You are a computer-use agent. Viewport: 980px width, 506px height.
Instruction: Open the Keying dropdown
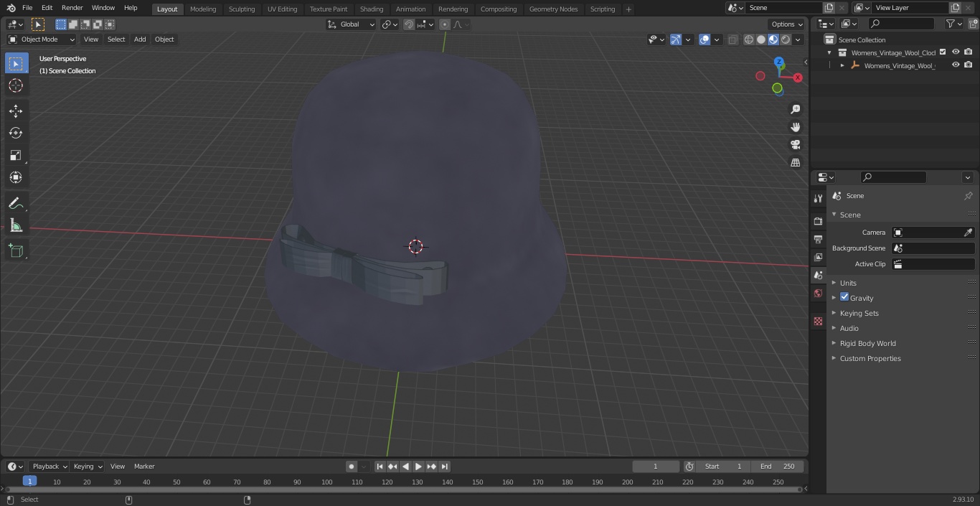[88, 467]
